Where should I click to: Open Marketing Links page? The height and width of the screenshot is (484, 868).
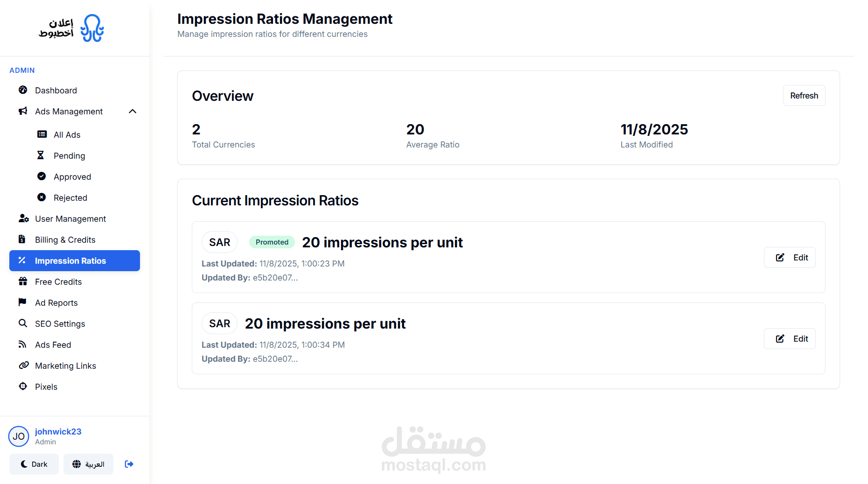coord(75,365)
